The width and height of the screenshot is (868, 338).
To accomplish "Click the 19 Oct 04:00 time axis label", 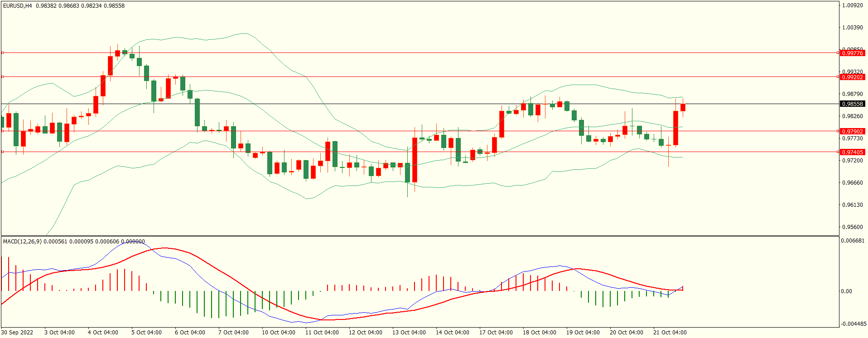I will tap(583, 333).
